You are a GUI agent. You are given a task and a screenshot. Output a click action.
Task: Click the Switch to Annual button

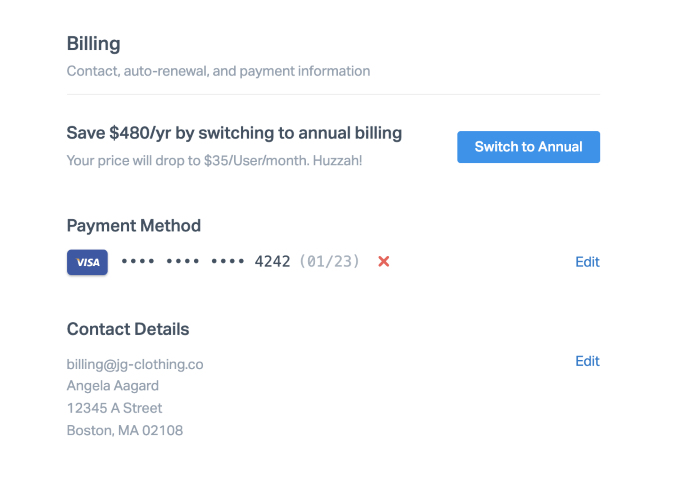(x=528, y=147)
